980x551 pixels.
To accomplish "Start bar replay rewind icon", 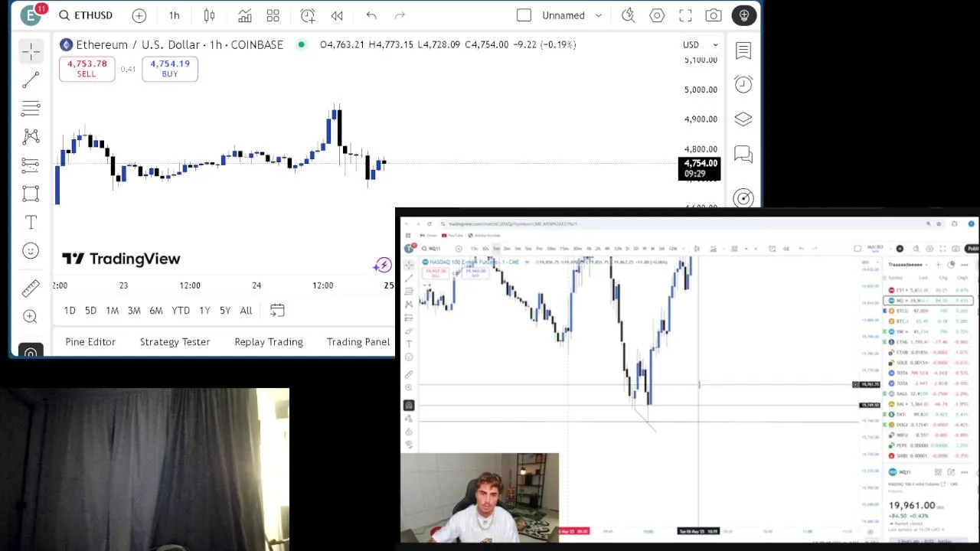I will pyautogui.click(x=337, y=15).
